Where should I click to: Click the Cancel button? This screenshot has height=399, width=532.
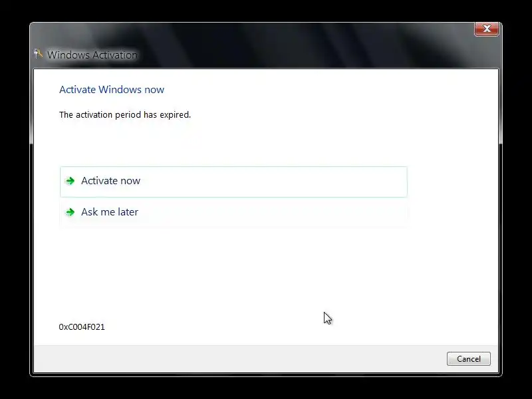pyautogui.click(x=469, y=359)
